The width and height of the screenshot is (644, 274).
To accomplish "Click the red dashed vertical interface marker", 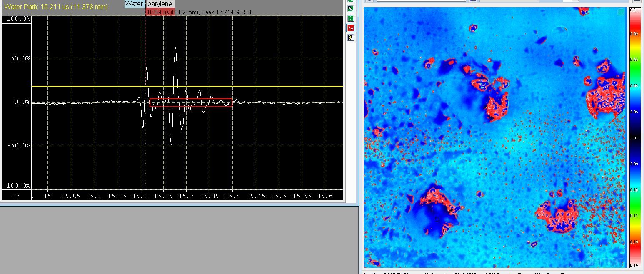I will 146,42.
